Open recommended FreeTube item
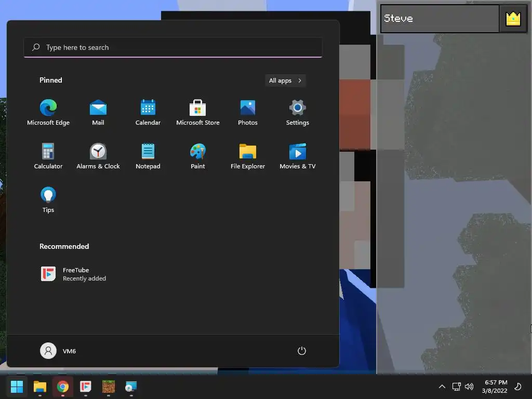 tap(73, 274)
